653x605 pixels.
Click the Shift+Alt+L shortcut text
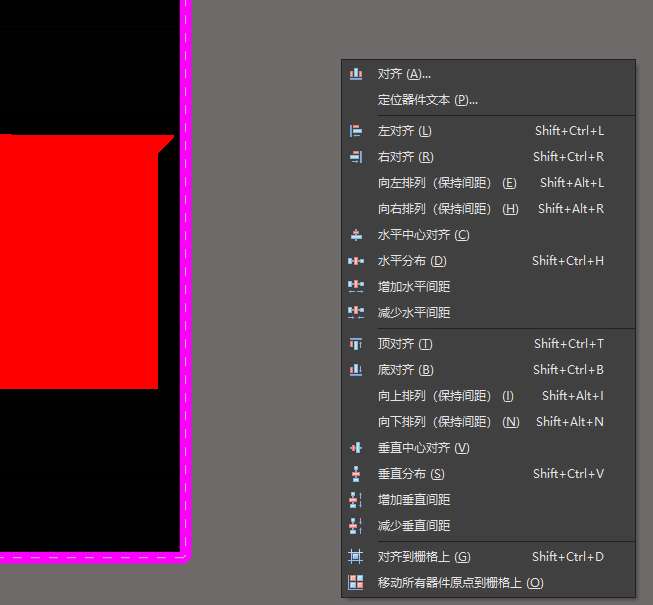(x=572, y=183)
